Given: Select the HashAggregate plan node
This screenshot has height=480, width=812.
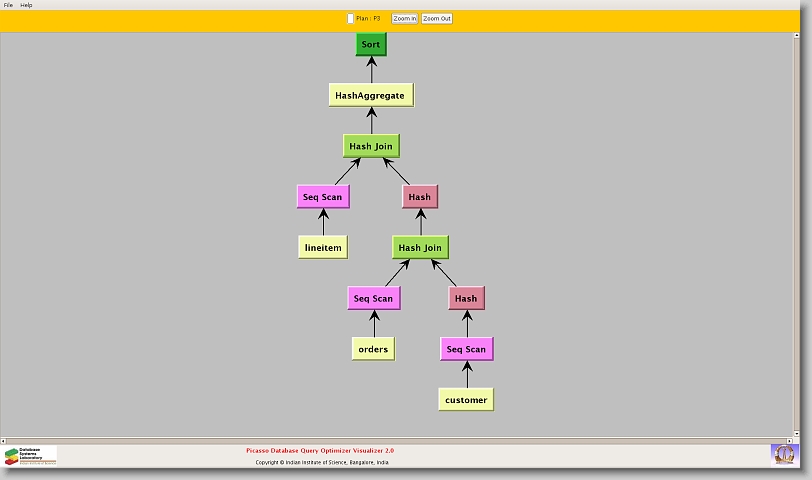Looking at the screenshot, I should pyautogui.click(x=370, y=95).
